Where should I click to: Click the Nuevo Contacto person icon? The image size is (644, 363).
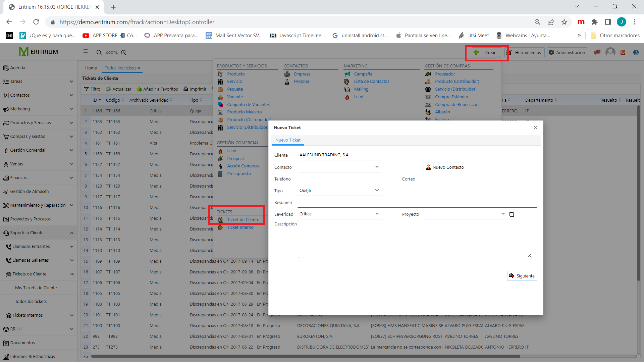[428, 167]
